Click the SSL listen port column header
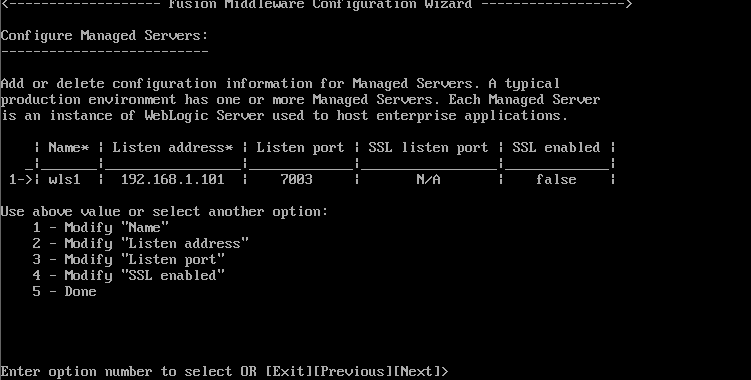Image resolution: width=751 pixels, height=380 pixels. (x=429, y=147)
